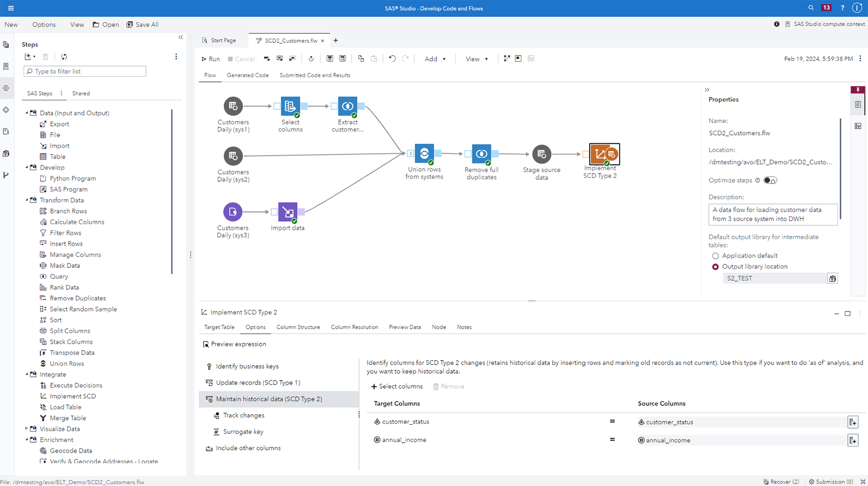The width and height of the screenshot is (868, 486).
Task: Click Select columns to add target columns
Action: 397,386
